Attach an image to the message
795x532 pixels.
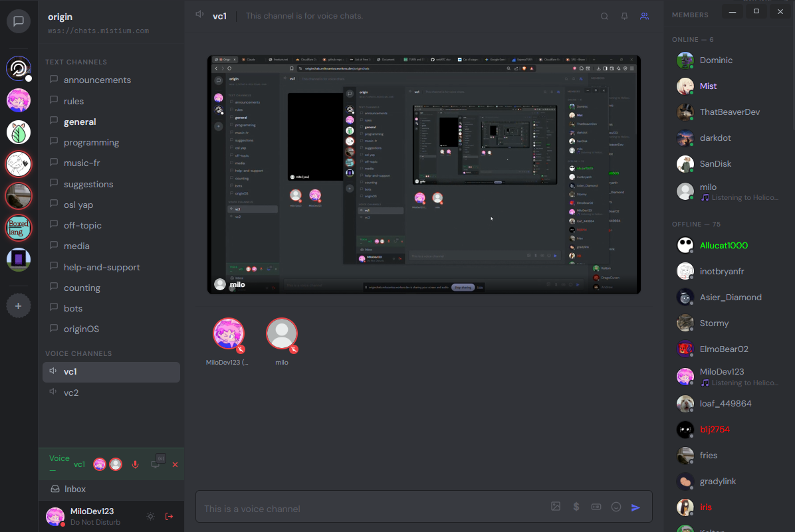[556, 507]
